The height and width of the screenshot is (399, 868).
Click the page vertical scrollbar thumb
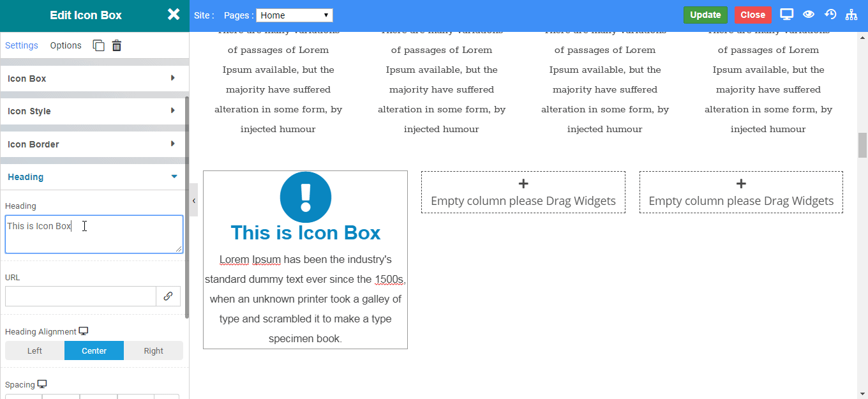coord(862,145)
